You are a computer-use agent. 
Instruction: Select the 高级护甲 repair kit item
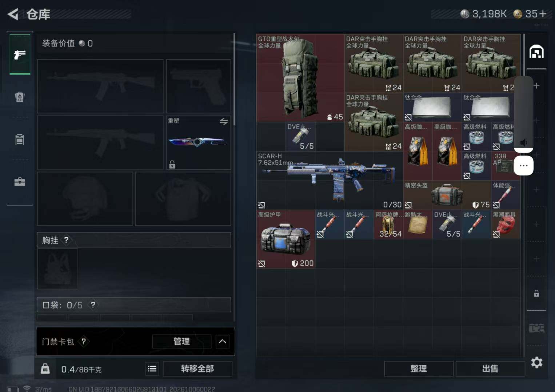pyautogui.click(x=286, y=239)
